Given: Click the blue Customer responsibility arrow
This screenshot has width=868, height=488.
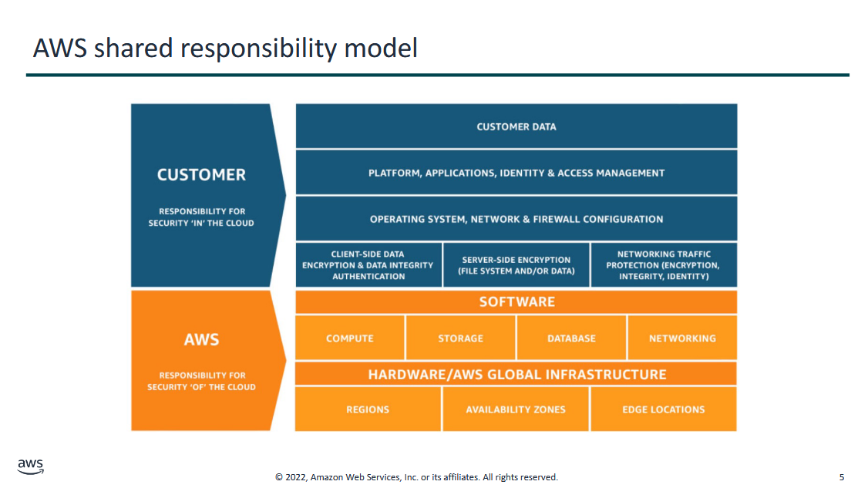Looking at the screenshot, I should (x=202, y=195).
